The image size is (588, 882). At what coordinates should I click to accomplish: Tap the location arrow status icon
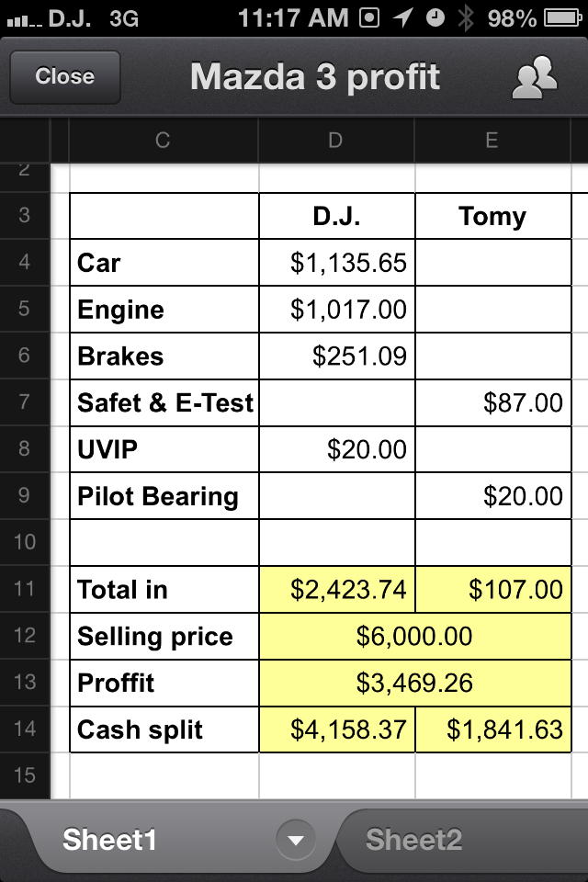pos(402,17)
